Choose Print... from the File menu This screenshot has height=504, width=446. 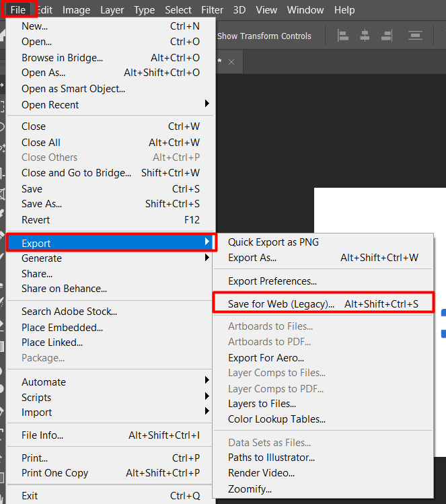(110, 458)
